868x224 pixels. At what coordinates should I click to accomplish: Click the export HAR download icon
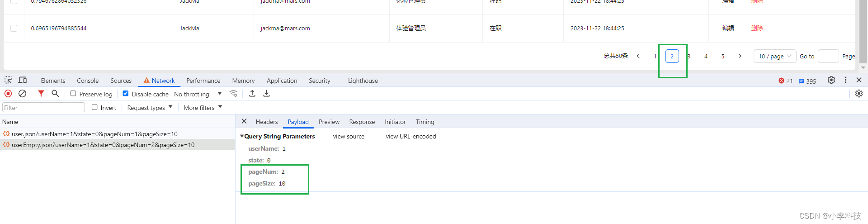pos(267,94)
